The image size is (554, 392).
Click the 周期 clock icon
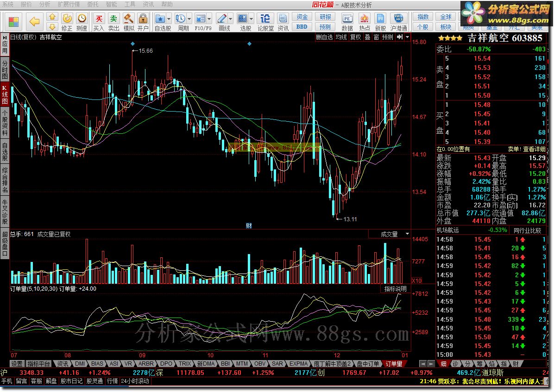coord(181,19)
